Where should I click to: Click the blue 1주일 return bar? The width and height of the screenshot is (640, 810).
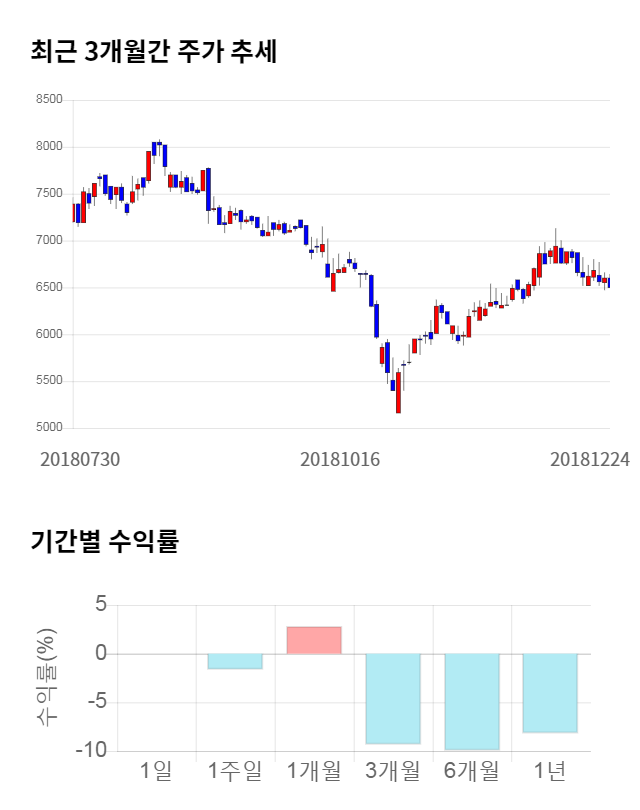(235, 661)
